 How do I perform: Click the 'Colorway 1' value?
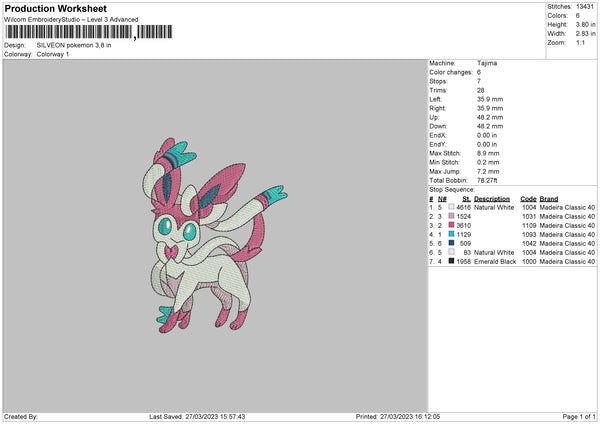coord(53,54)
